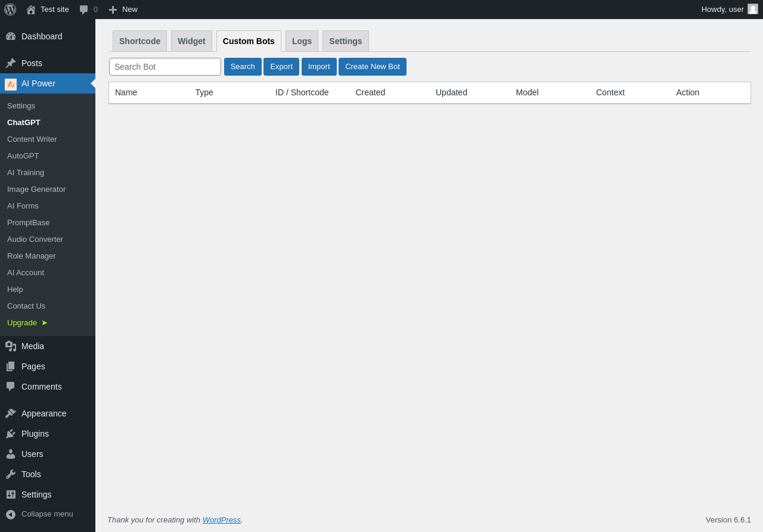Click the WordPress logo icon
The image size is (763, 532).
(10, 10)
